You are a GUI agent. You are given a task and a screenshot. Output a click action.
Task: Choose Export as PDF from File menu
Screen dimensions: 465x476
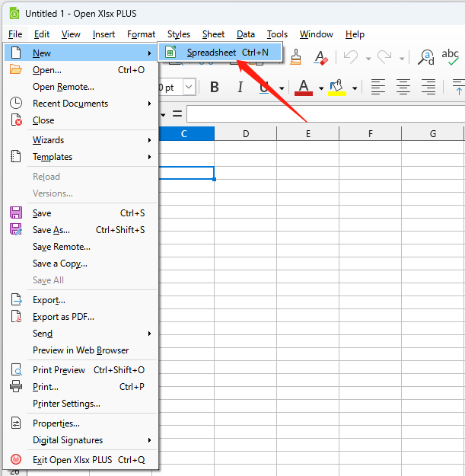pyautogui.click(x=63, y=317)
